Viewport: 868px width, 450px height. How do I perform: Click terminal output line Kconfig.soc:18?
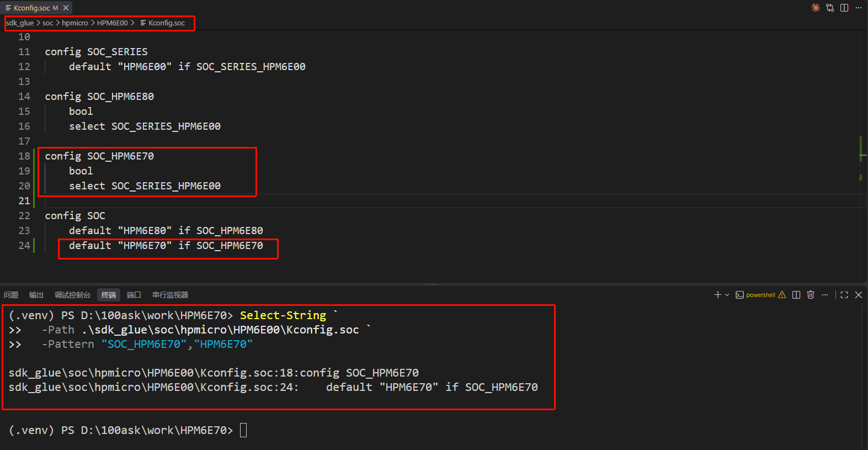(x=214, y=373)
